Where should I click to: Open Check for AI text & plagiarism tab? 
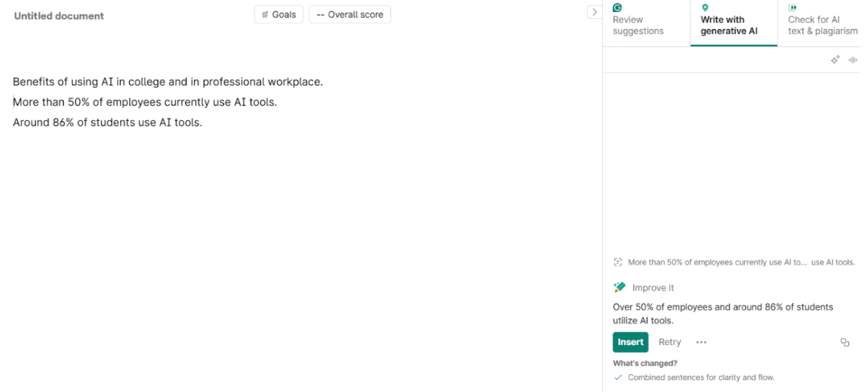coord(822,25)
